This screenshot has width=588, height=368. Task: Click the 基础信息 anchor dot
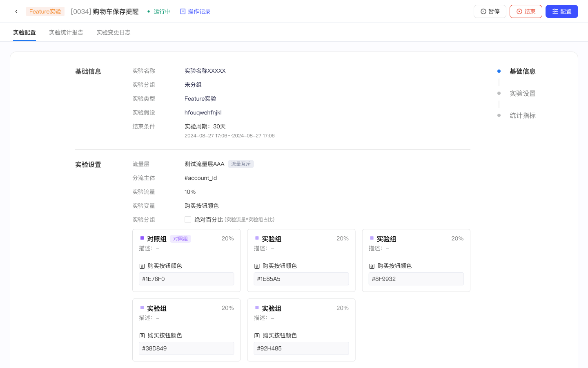(x=499, y=71)
